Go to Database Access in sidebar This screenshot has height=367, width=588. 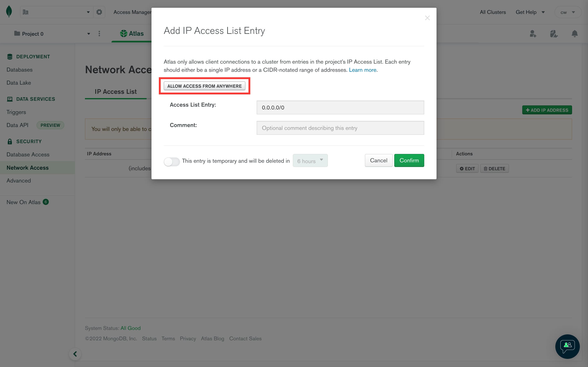tap(28, 154)
